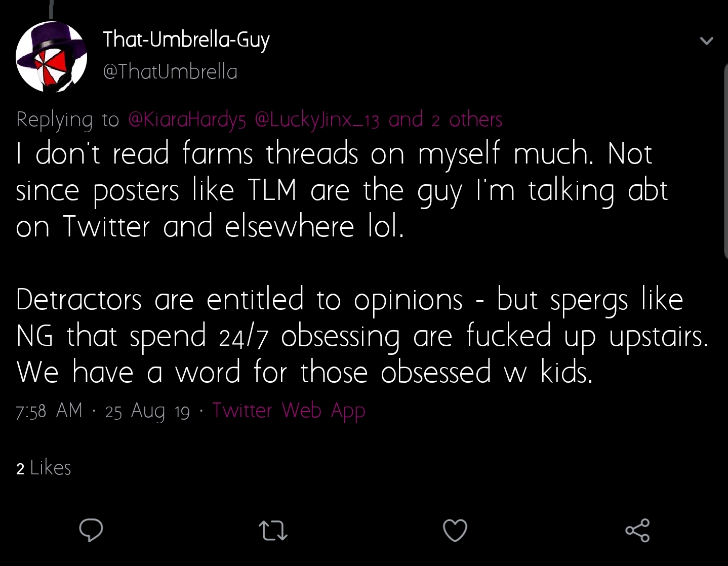Open the That-Umbrella-Guy display name

(x=186, y=39)
